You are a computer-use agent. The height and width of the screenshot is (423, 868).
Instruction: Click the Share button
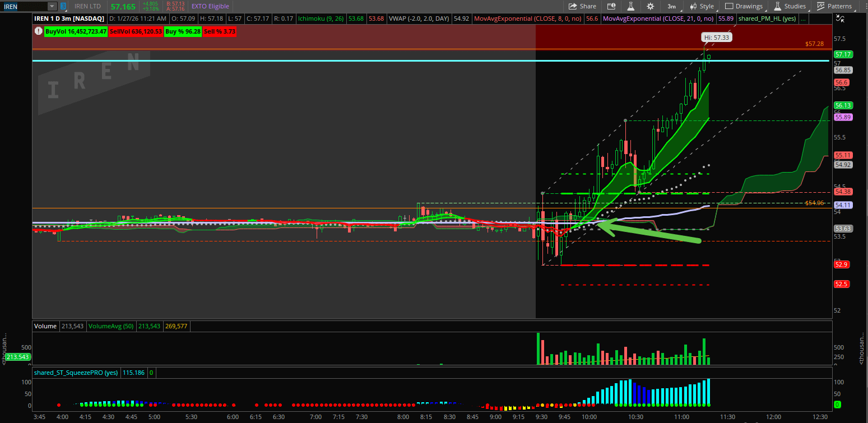pyautogui.click(x=582, y=6)
